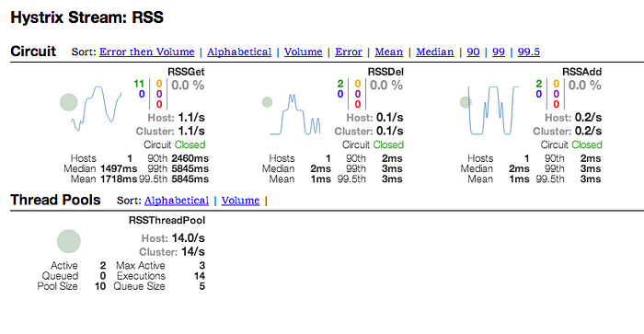Screen dimensions: 644x334
Task: Click RSSAdd Circuit Closed status
Action: click(571, 144)
